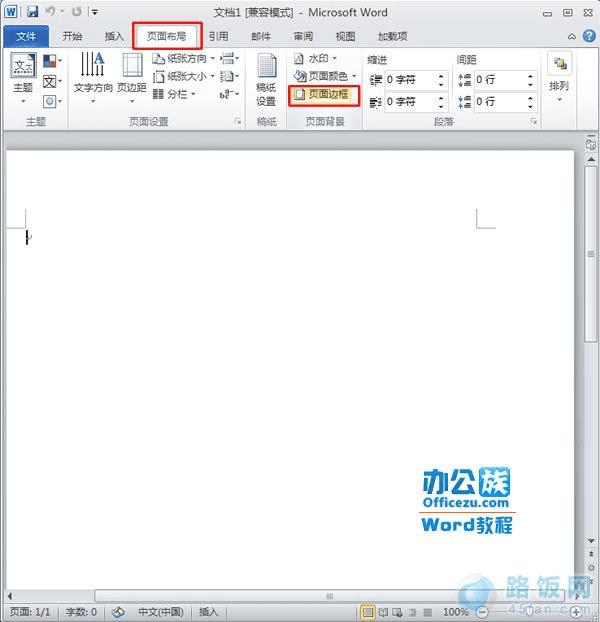This screenshot has height=622, width=600.
Task: Open the 页面颜色 page color menu
Action: coord(325,76)
